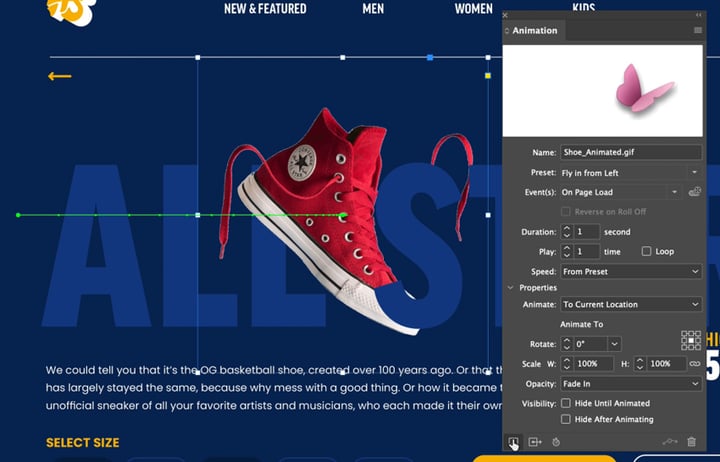Click into the Scale W percentage field
The image size is (720, 462).
[x=593, y=364]
